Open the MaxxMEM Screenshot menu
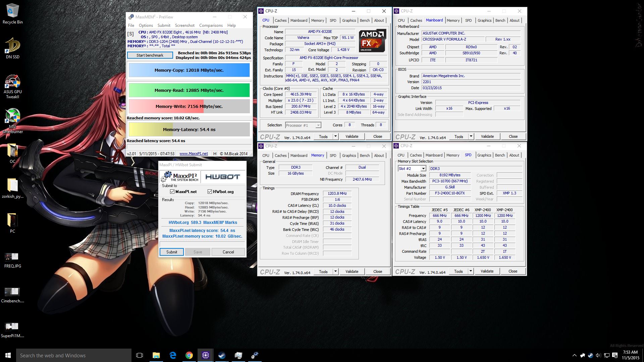Viewport: 644px width, 362px height. pyautogui.click(x=184, y=25)
